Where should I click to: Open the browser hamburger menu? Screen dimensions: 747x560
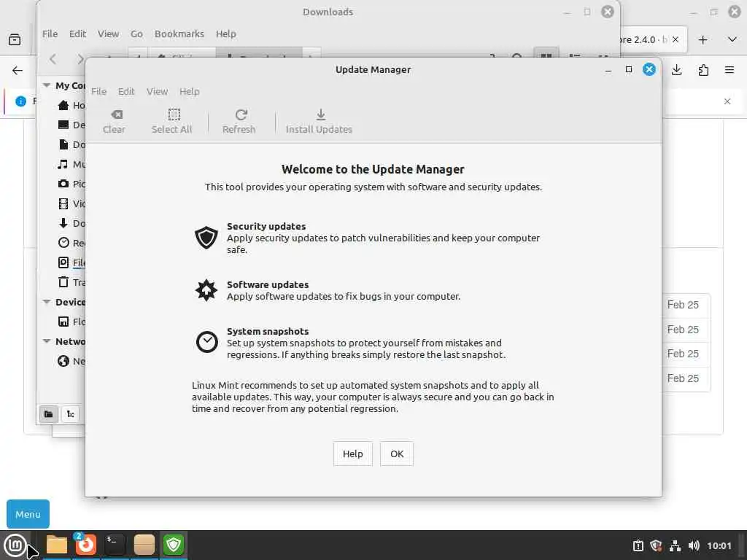coord(729,71)
